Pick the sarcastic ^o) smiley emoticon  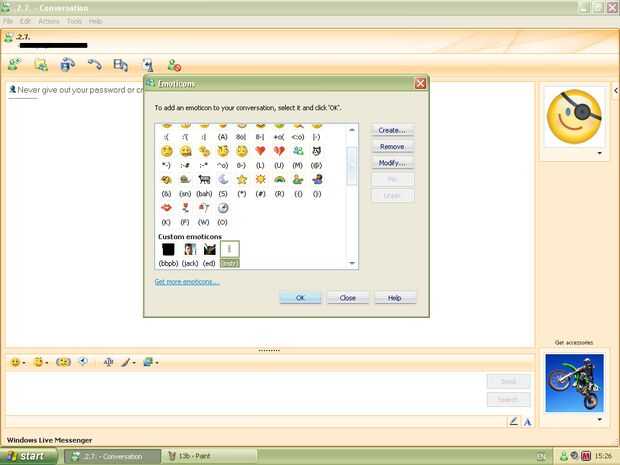click(x=223, y=151)
